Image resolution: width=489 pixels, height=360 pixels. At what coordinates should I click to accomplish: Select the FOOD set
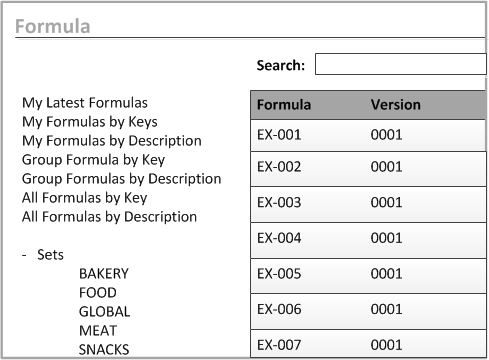98,293
